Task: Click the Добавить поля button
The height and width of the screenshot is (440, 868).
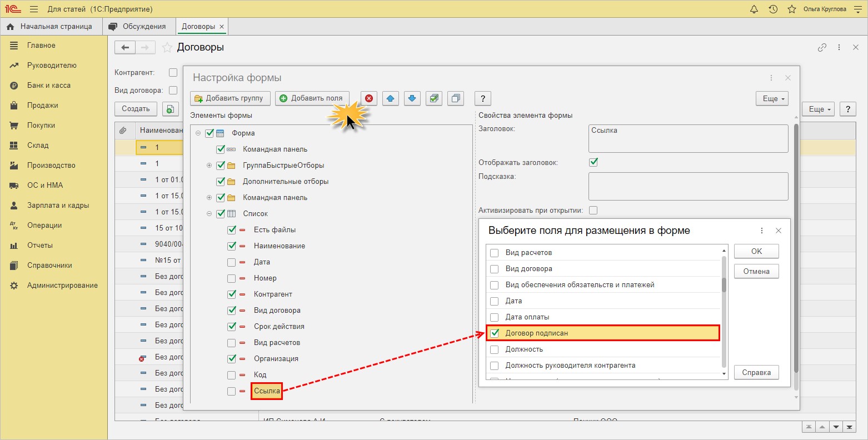Action: coord(312,98)
